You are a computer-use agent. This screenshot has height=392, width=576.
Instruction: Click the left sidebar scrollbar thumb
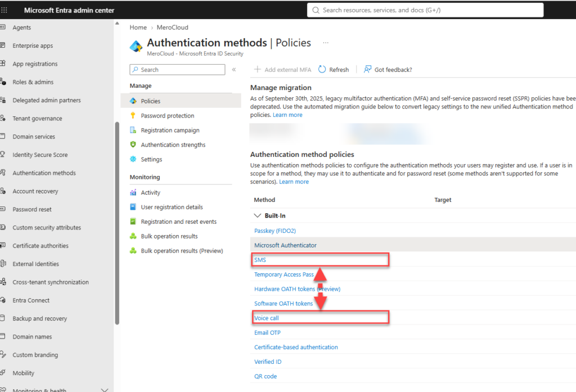pos(117,223)
